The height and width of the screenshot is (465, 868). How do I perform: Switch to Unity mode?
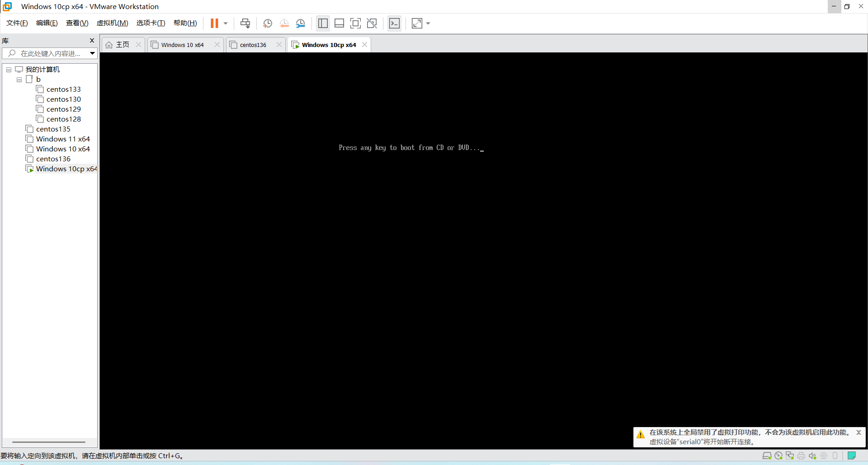(372, 23)
